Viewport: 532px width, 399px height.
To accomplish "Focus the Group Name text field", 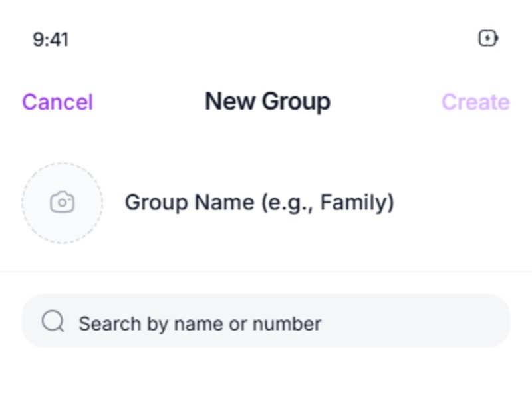I will [x=259, y=202].
